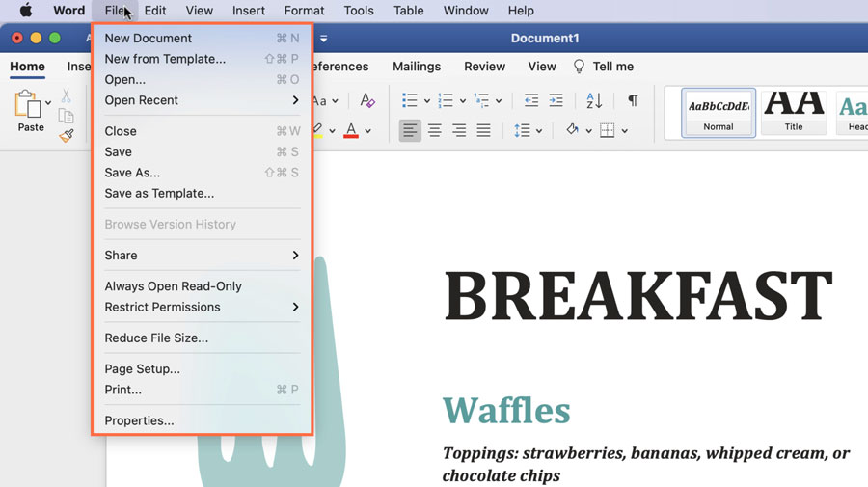Apply a bulleted list
This screenshot has height=487, width=868.
[x=410, y=100]
